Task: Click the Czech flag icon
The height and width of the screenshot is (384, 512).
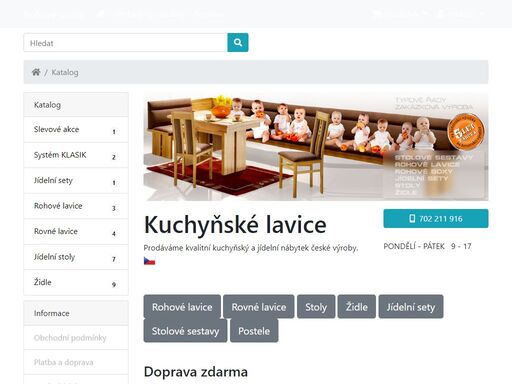Action: click(149, 261)
